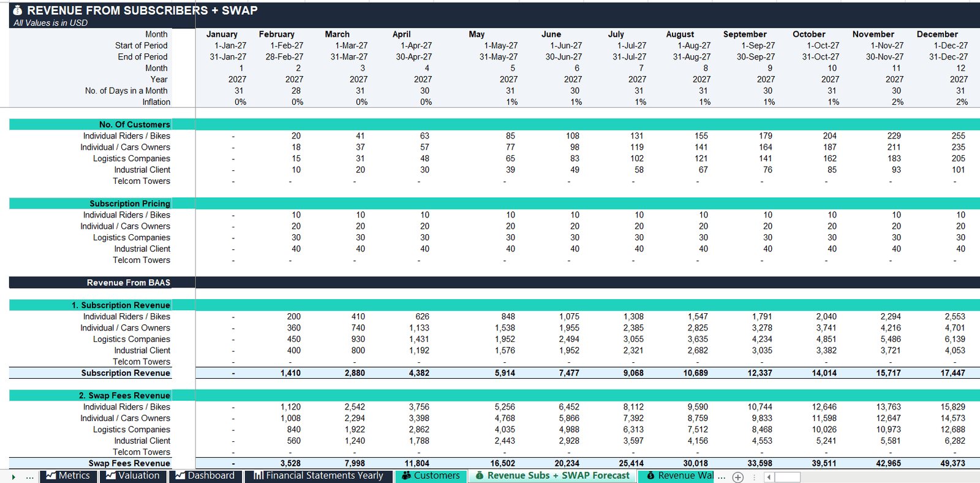Click the September column header
980x483 pixels.
click(744, 34)
